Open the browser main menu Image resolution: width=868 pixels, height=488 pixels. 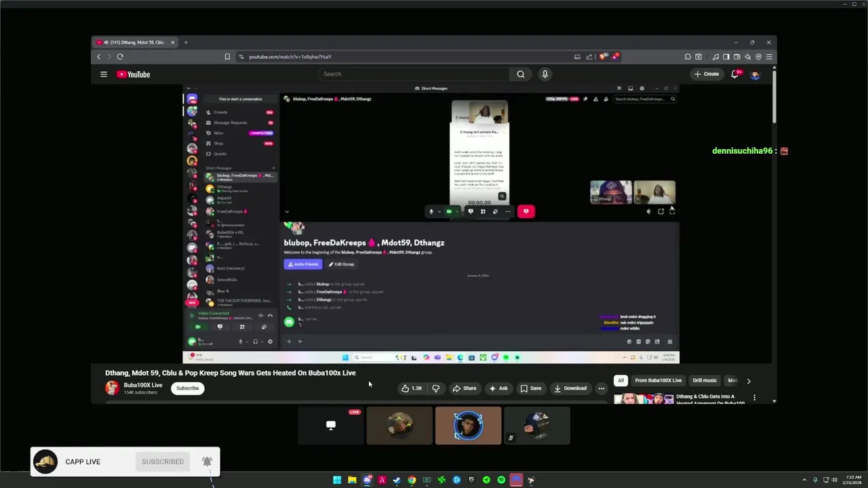pos(769,57)
